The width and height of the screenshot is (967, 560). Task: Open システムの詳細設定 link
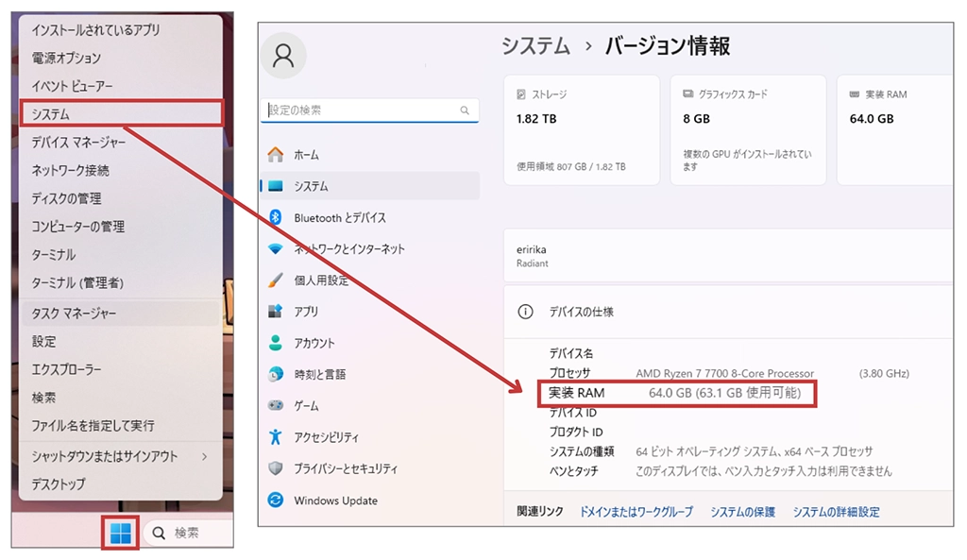tap(837, 512)
